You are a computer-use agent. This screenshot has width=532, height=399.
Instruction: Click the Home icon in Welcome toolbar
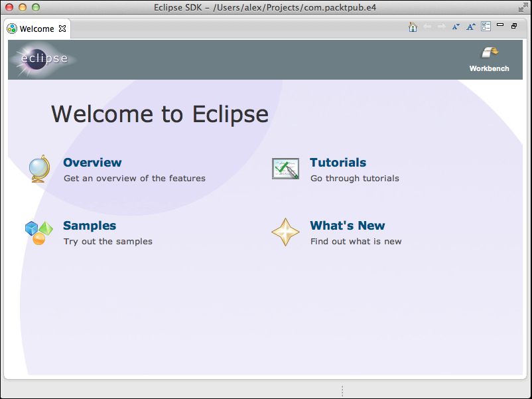413,27
